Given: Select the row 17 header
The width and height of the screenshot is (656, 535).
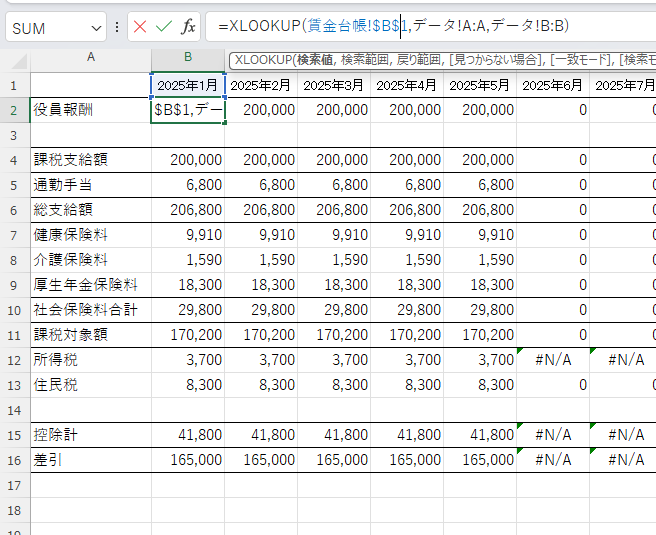Looking at the screenshot, I should pyautogui.click(x=15, y=485).
